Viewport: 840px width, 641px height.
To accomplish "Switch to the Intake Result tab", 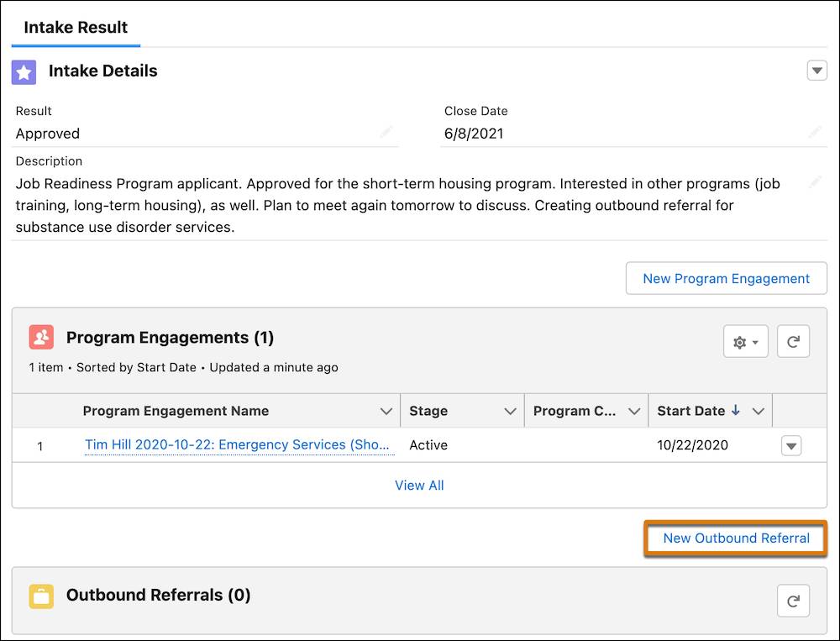I will 76,28.
